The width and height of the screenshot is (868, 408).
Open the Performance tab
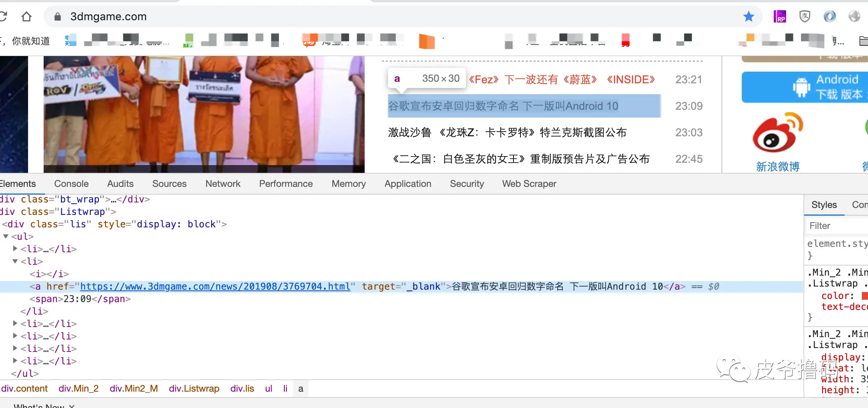point(286,184)
